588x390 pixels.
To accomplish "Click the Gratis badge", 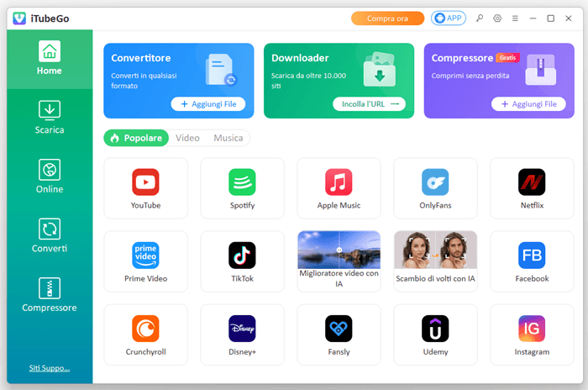I will [507, 57].
